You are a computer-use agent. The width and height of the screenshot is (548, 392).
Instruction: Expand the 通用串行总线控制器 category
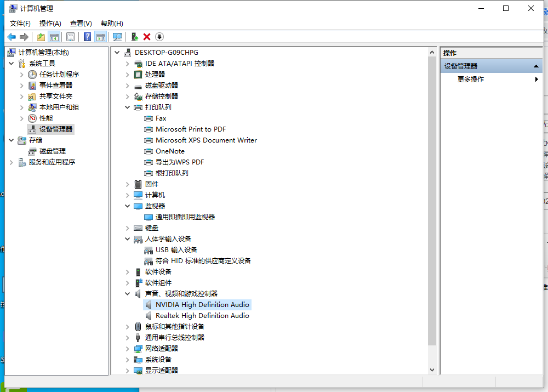pyautogui.click(x=127, y=337)
